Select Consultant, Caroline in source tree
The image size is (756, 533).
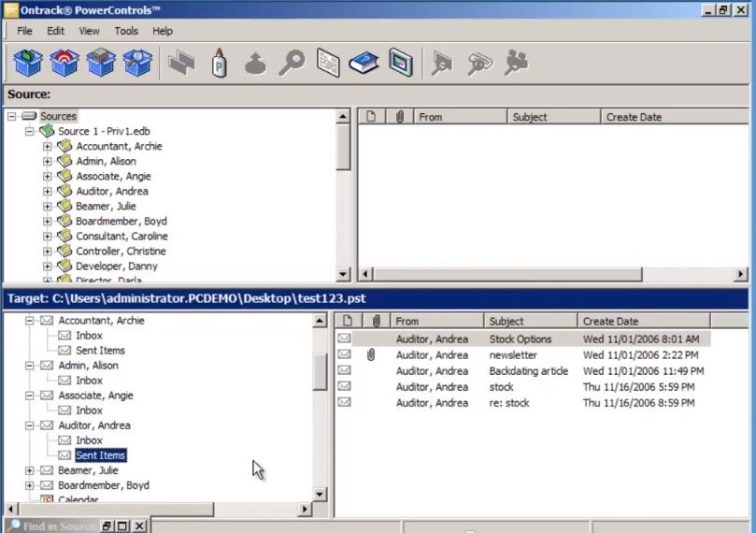pos(122,236)
